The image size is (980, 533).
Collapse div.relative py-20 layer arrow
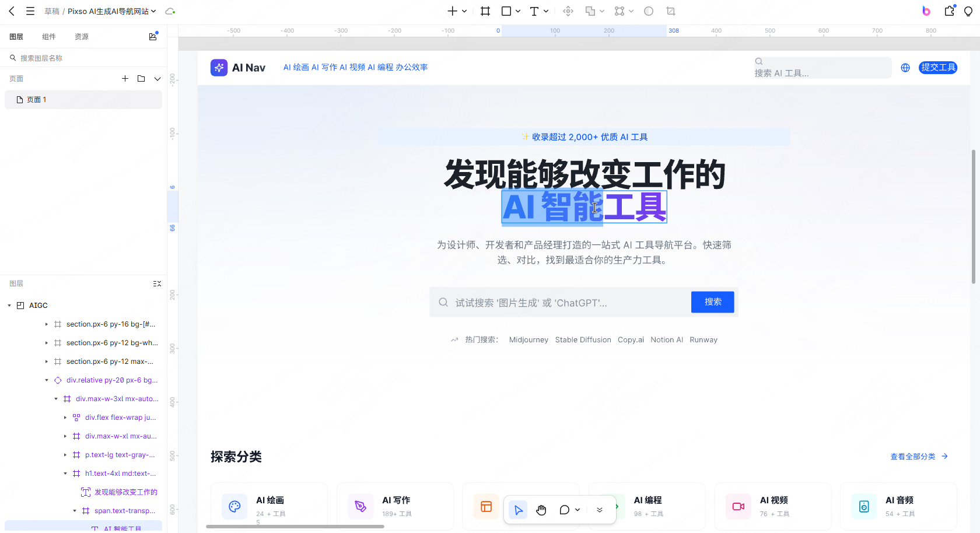click(x=47, y=380)
